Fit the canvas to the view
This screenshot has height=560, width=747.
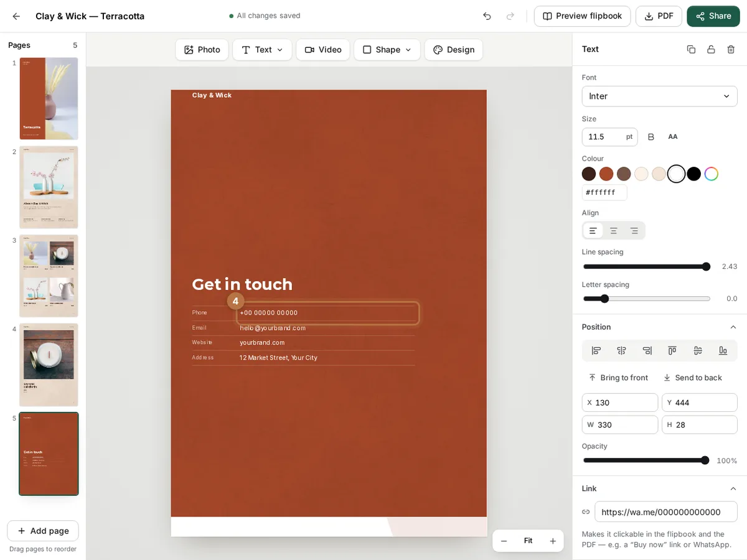point(528,541)
